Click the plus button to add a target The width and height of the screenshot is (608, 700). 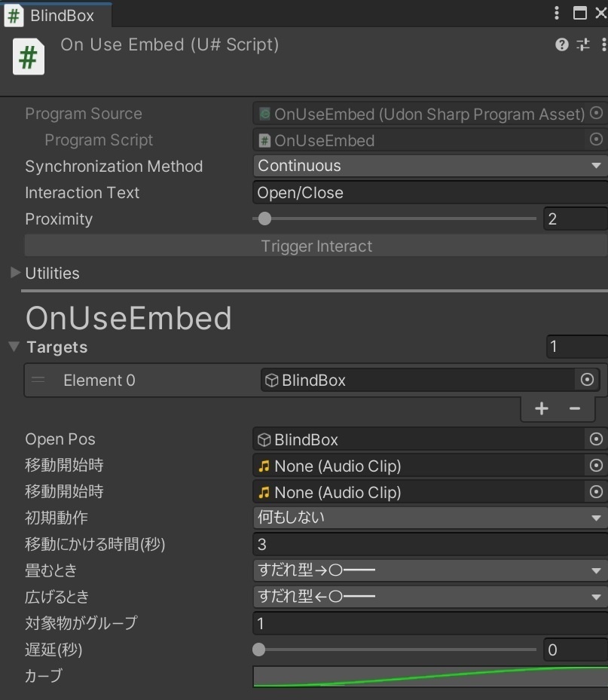pyautogui.click(x=541, y=408)
